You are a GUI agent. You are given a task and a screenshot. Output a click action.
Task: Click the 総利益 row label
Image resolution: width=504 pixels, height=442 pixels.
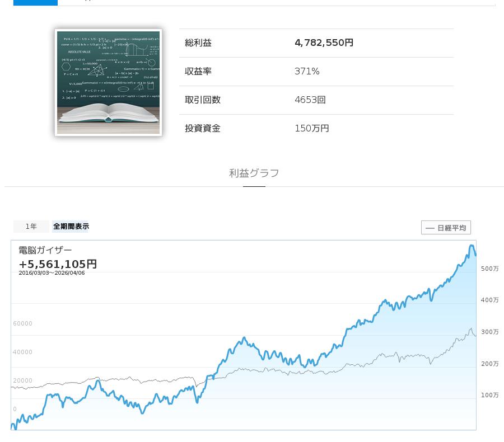198,43
